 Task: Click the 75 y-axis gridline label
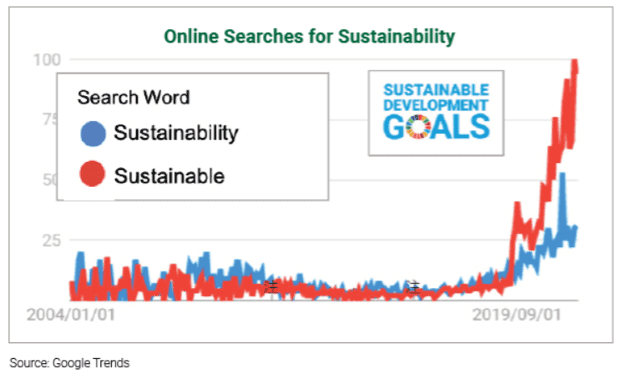tap(50, 120)
